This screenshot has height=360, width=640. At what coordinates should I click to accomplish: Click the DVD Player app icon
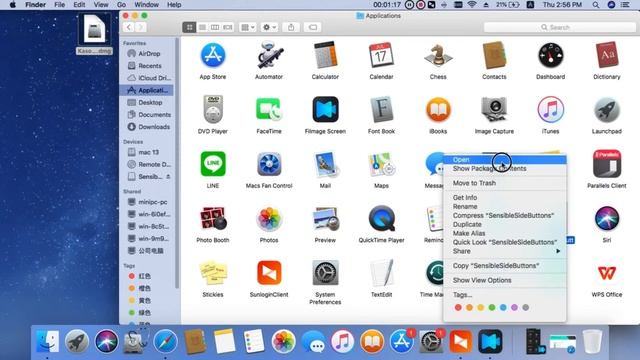[213, 109]
